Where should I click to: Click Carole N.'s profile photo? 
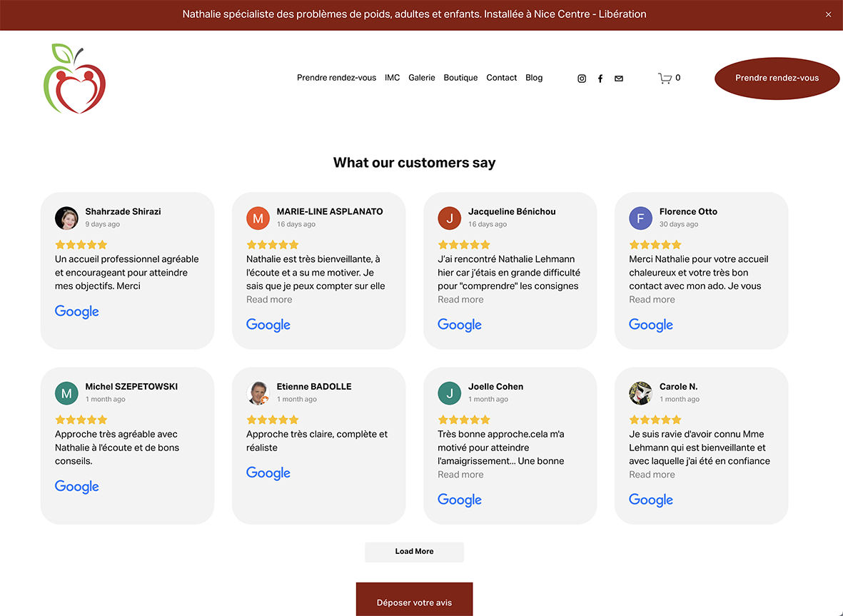[x=641, y=393]
